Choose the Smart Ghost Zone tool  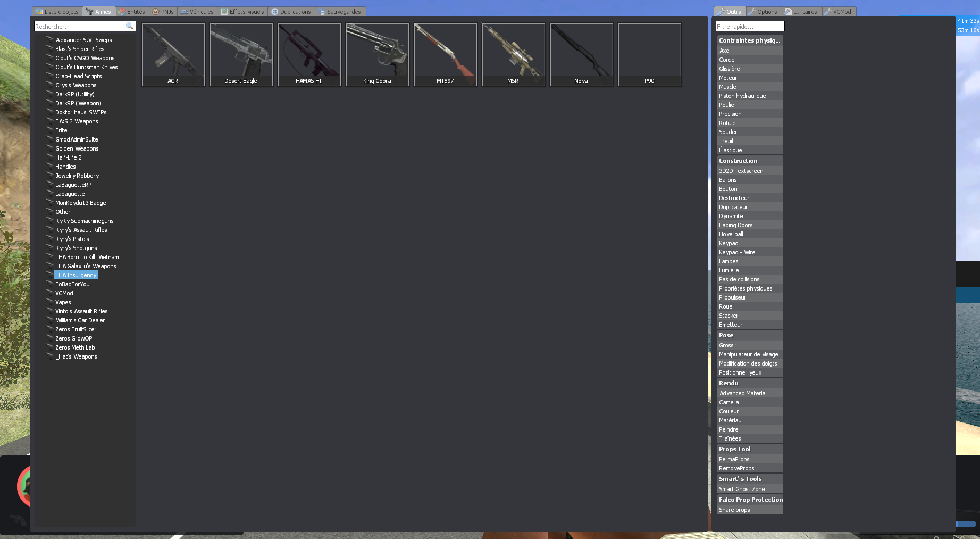click(750, 489)
